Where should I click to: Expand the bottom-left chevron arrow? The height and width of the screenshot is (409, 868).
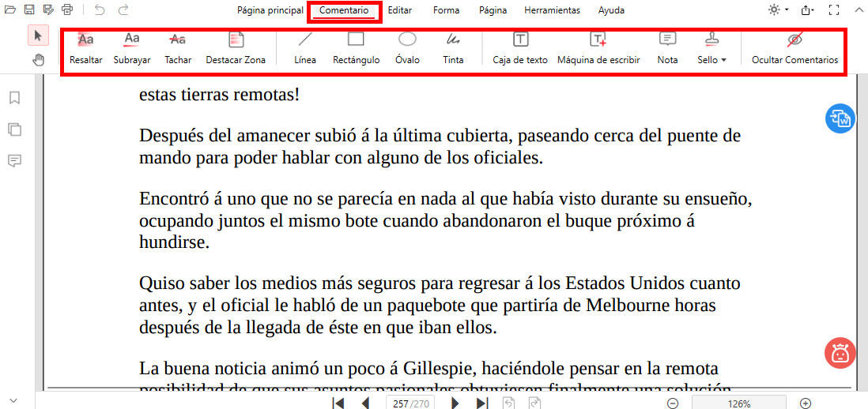(x=14, y=401)
